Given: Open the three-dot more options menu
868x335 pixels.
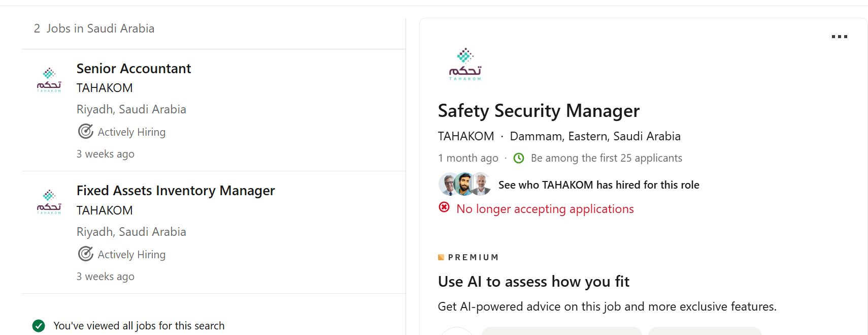Looking at the screenshot, I should 839,37.
